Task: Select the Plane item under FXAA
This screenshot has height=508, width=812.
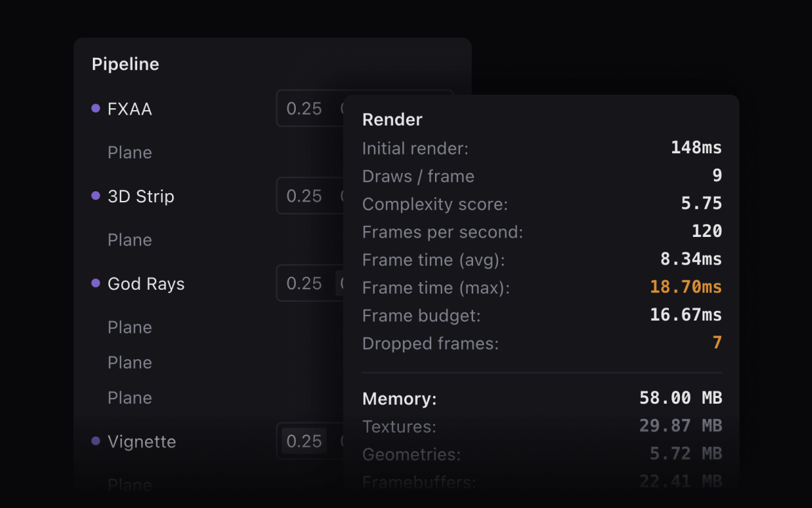Action: [130, 153]
